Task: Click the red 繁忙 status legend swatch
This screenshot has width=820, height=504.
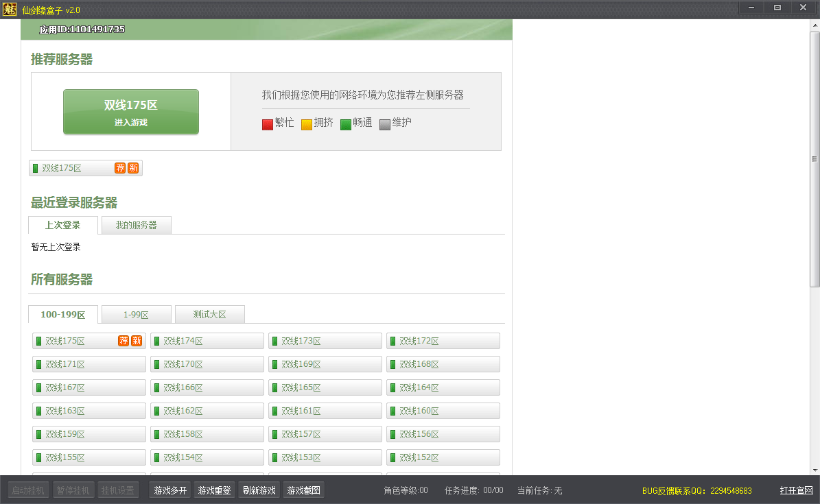Action: (267, 124)
